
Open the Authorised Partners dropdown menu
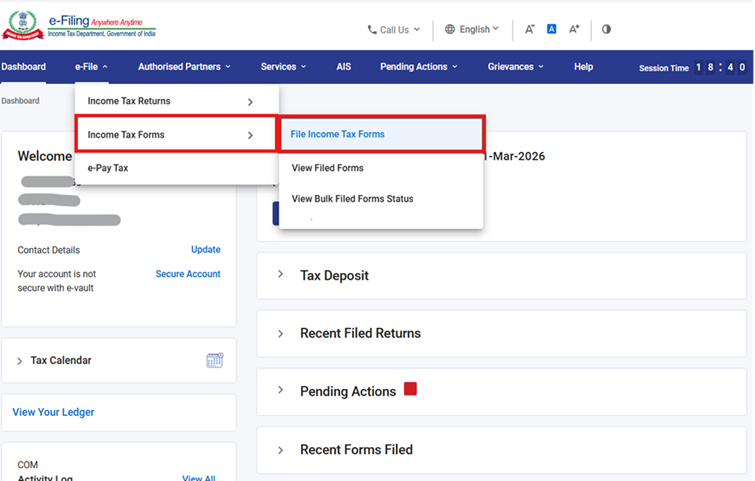(x=184, y=67)
